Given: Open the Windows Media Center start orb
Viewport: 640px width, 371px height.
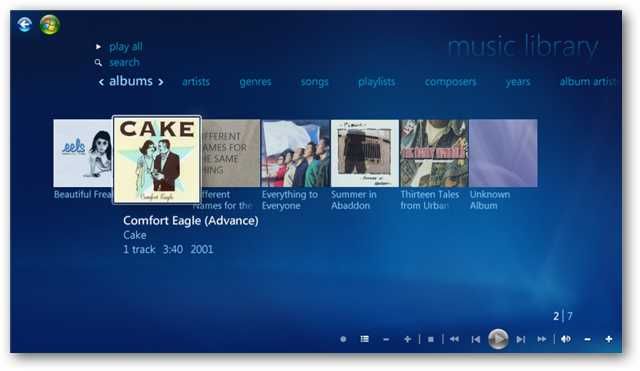Looking at the screenshot, I should [50, 25].
